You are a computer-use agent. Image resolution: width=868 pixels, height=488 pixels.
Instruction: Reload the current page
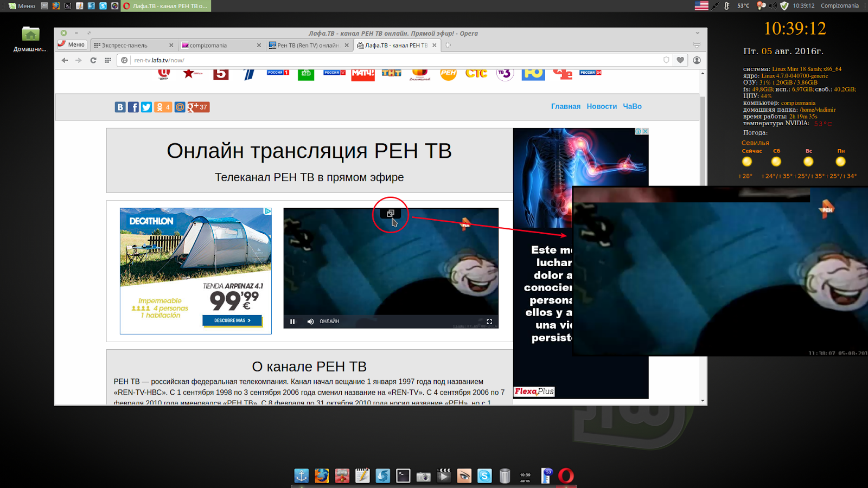pyautogui.click(x=93, y=60)
